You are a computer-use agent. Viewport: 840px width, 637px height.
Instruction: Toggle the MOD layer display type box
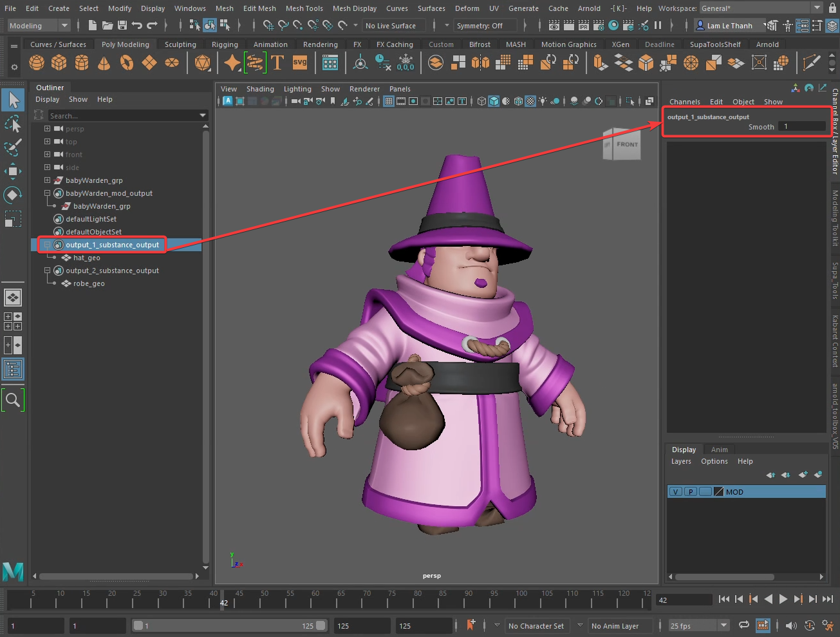point(705,491)
